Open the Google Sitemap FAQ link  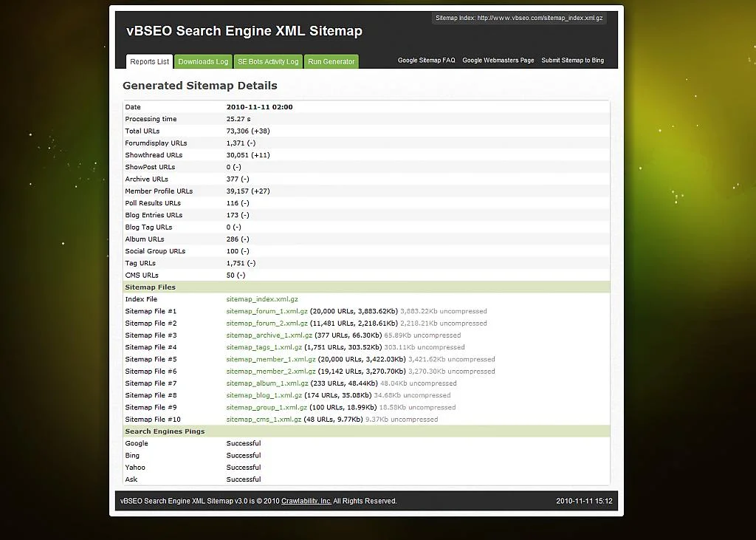pyautogui.click(x=426, y=61)
